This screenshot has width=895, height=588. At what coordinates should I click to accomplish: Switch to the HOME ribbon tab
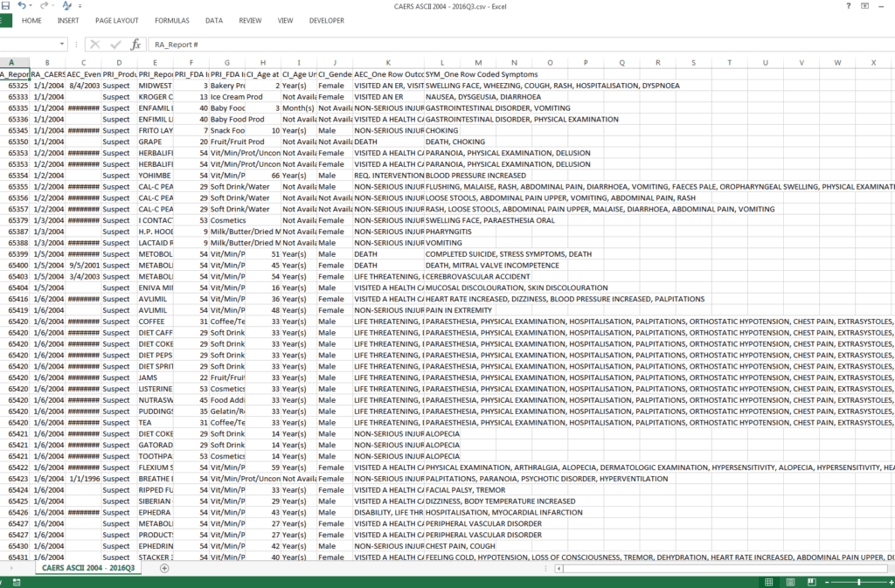[x=31, y=20]
